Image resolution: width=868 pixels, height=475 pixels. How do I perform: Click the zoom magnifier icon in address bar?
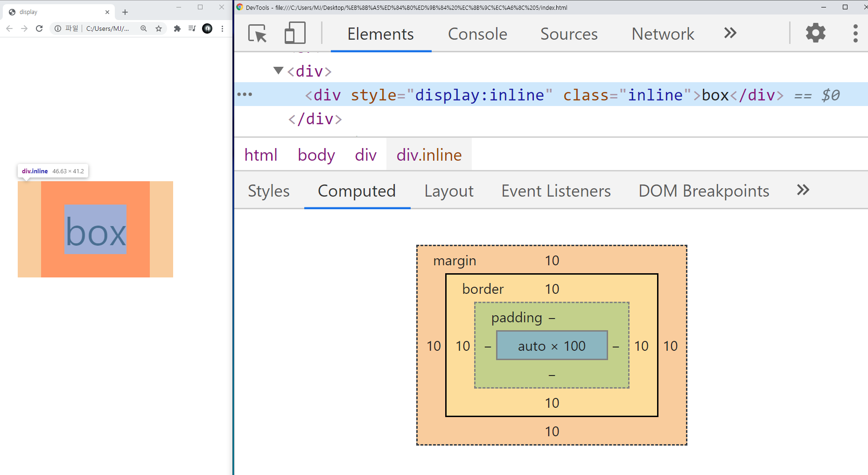coord(144,28)
